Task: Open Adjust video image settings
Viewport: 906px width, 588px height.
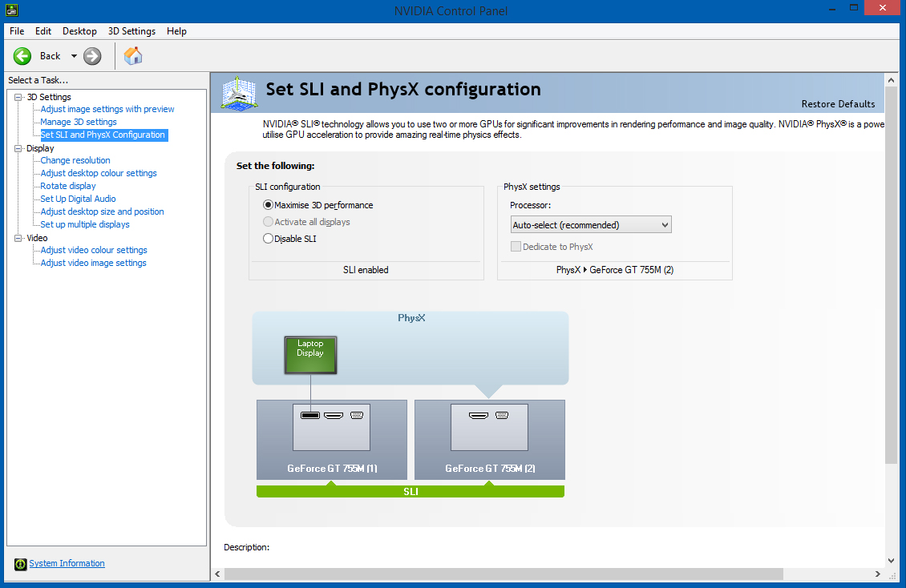Action: point(94,263)
